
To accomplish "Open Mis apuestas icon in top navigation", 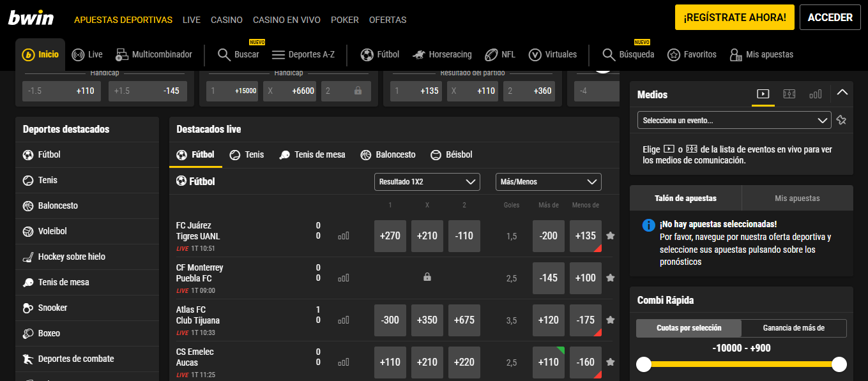I will click(735, 55).
